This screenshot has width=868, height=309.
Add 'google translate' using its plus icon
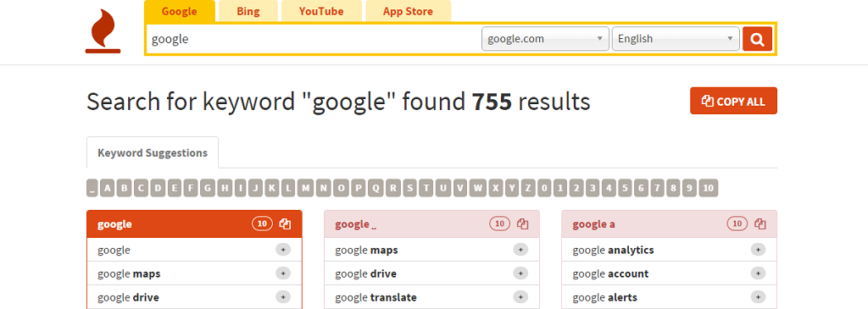[x=520, y=297]
